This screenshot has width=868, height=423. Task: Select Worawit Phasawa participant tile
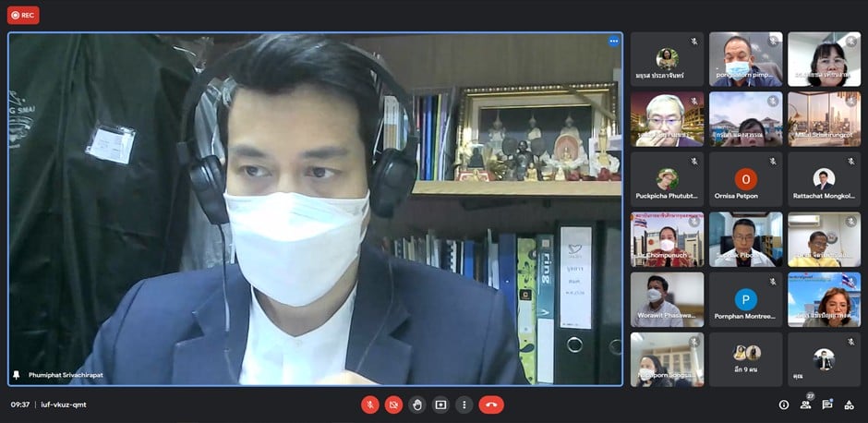667,300
